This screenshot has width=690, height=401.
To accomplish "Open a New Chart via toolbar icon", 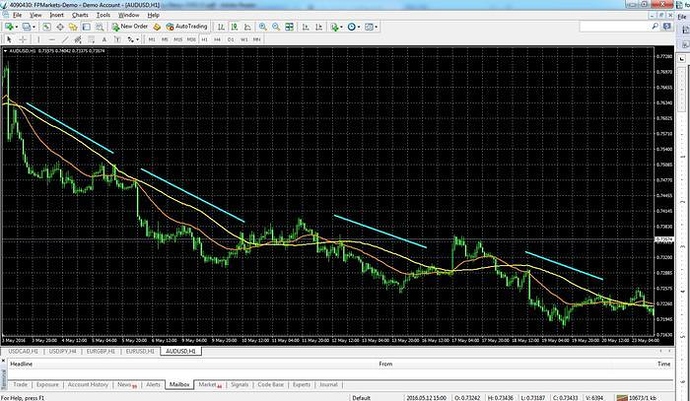I will coord(8,27).
